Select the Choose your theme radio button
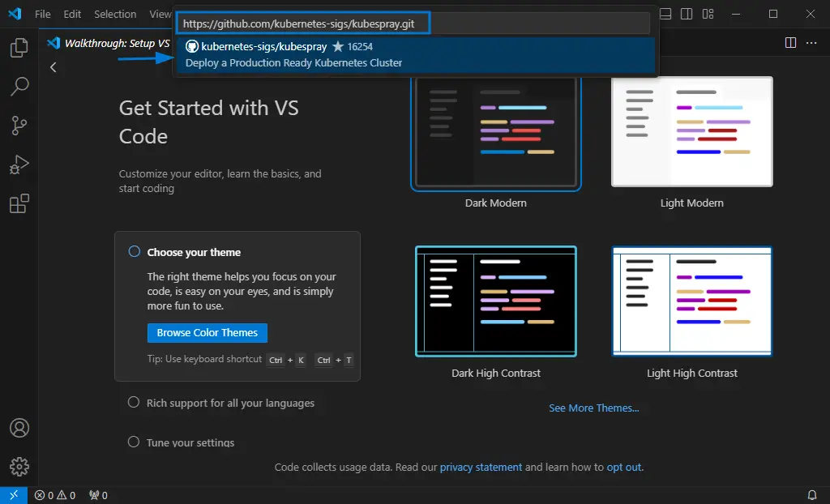830x504 pixels. click(x=134, y=251)
